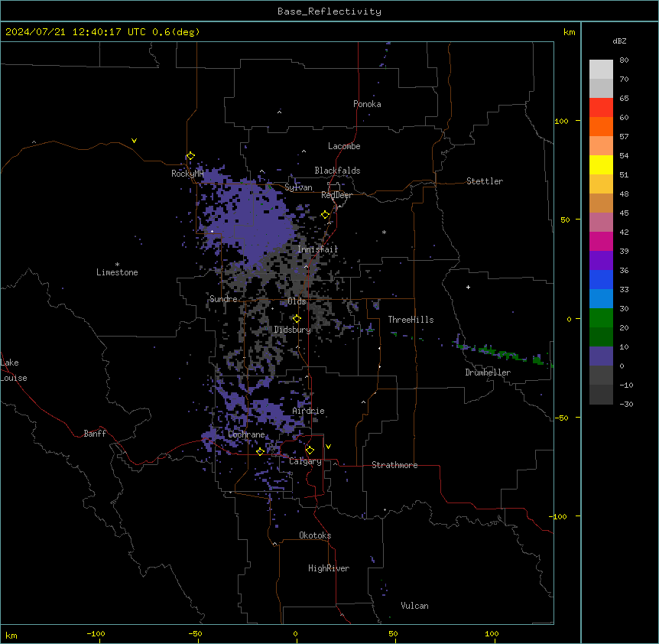Screen dimensions: 659x644
Task: Click the yellow diamond marker above Calgary label
Action: coord(310,450)
